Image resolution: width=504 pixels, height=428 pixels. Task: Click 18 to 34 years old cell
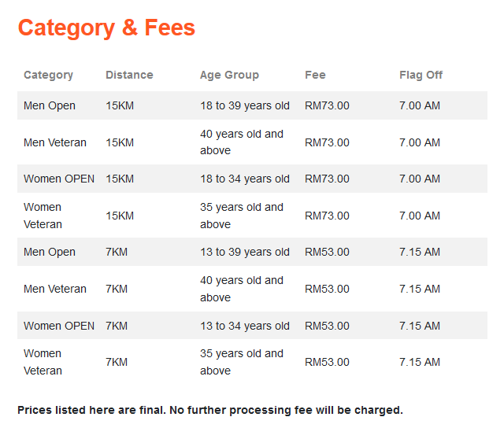245,179
